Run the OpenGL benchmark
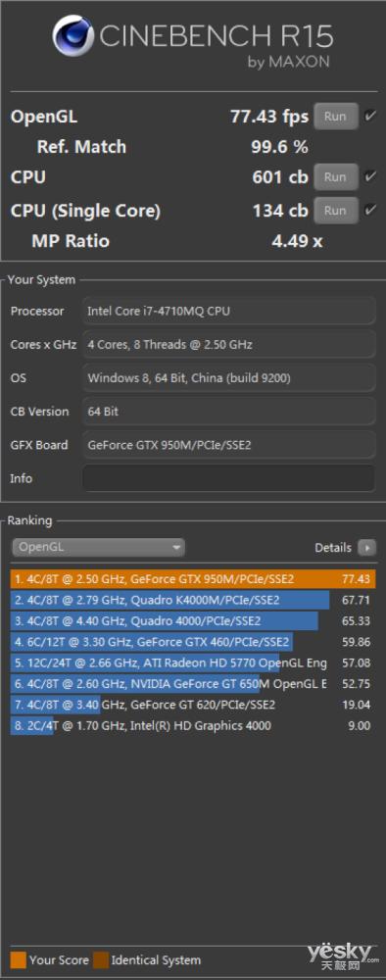This screenshot has height=980, width=386. (x=335, y=117)
